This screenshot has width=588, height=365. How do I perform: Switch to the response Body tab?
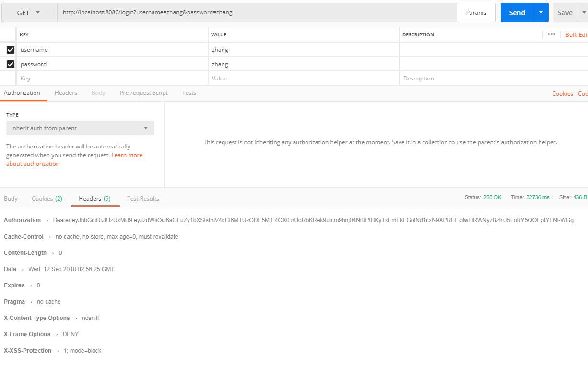(x=11, y=198)
